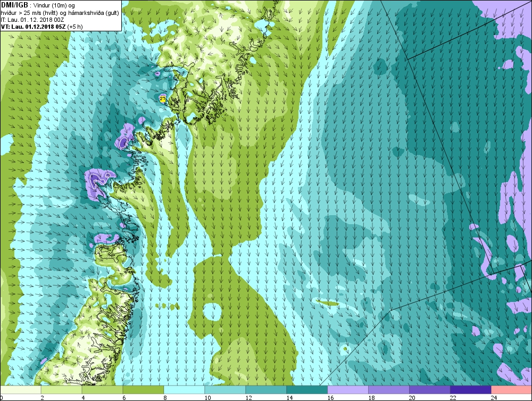Image resolution: width=532 pixels, height=401 pixels.
Task: Select the 8-10 m/s pale cyan swatch
Action: pos(184,390)
